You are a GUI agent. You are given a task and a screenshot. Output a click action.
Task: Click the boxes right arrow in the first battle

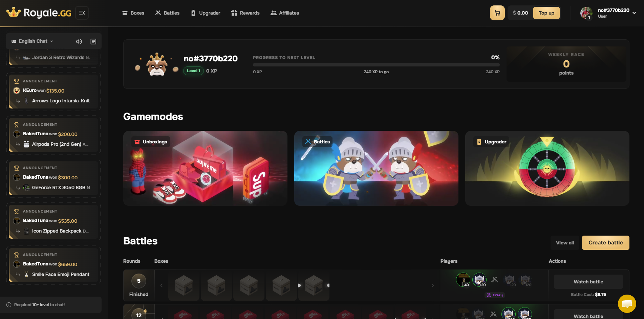[x=432, y=285]
